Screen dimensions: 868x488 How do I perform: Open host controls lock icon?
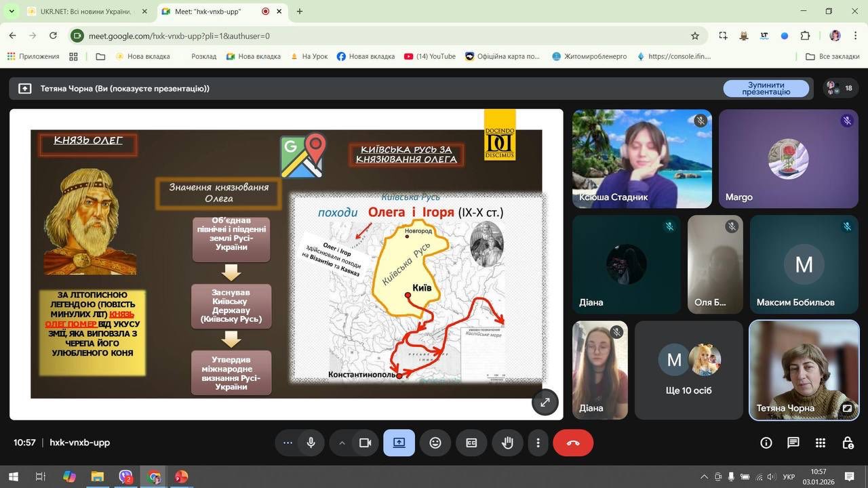click(848, 443)
